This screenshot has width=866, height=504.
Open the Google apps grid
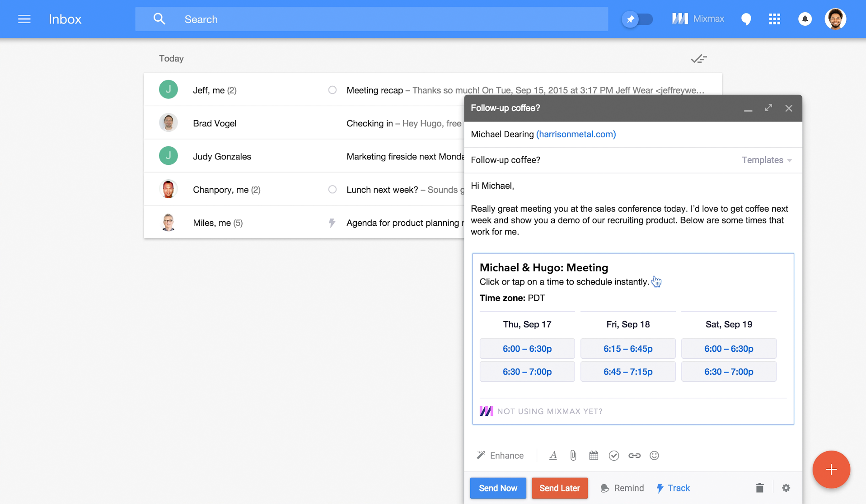[x=774, y=19]
